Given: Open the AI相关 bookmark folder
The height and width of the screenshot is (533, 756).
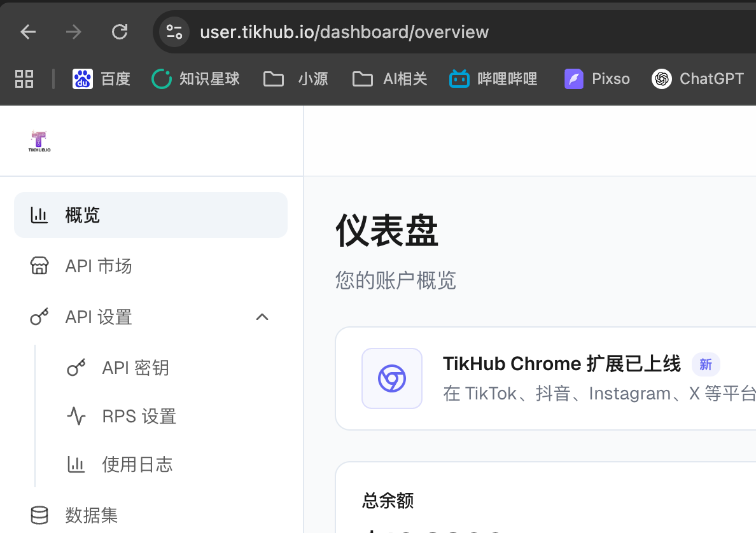Looking at the screenshot, I should [x=389, y=79].
